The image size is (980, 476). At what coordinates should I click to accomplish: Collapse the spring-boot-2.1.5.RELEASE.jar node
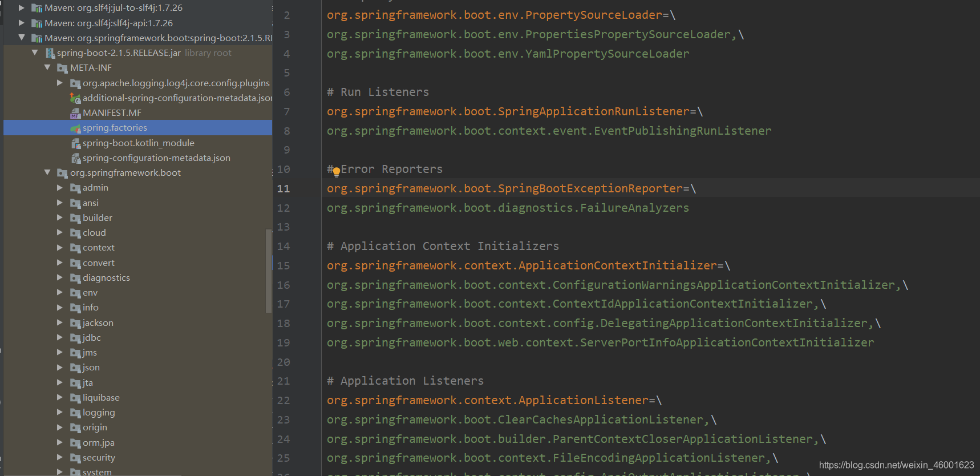[x=35, y=53]
